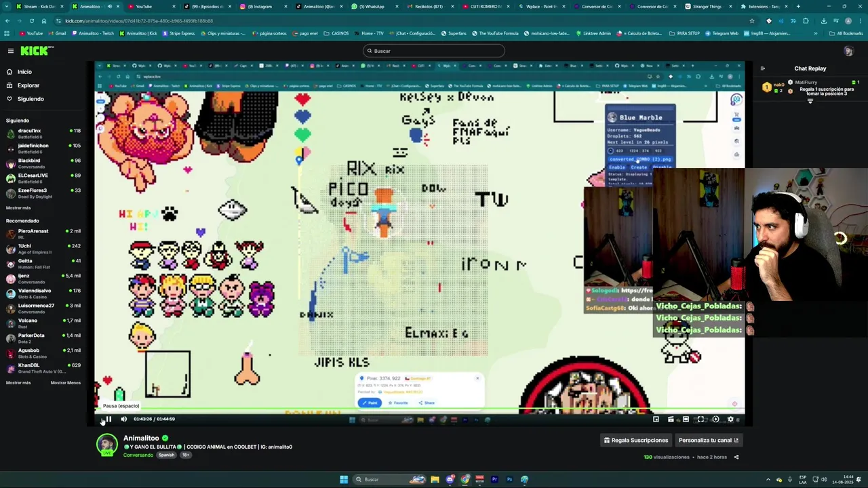Viewport: 868px width, 488px height.
Task: Open Gmail bookmark in bookmarks bar
Action: coord(57,33)
